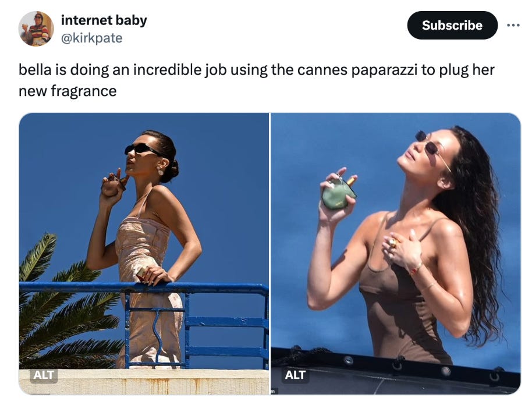Click the word "fragrance" in the tweet

pyautogui.click(x=83, y=91)
